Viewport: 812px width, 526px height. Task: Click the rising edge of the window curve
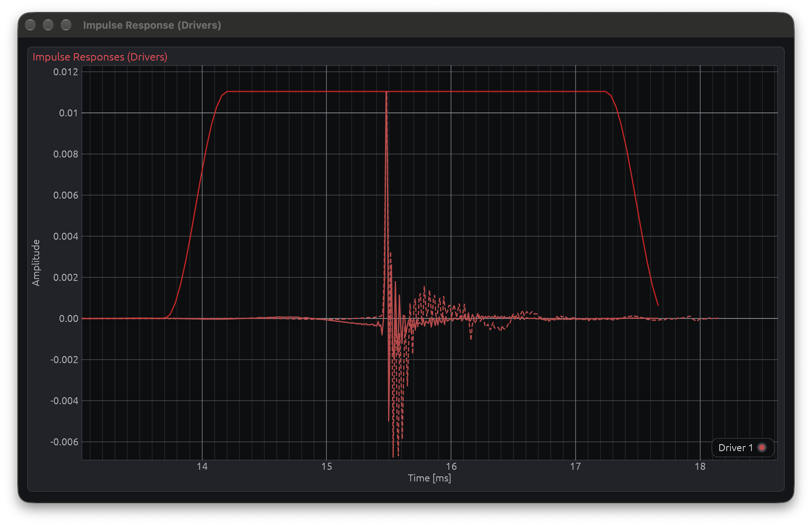(x=197, y=202)
